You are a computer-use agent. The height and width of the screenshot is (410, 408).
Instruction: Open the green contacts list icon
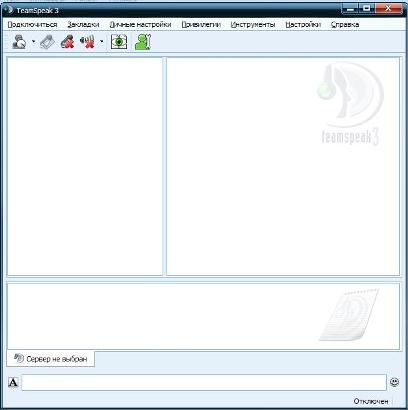pos(143,42)
